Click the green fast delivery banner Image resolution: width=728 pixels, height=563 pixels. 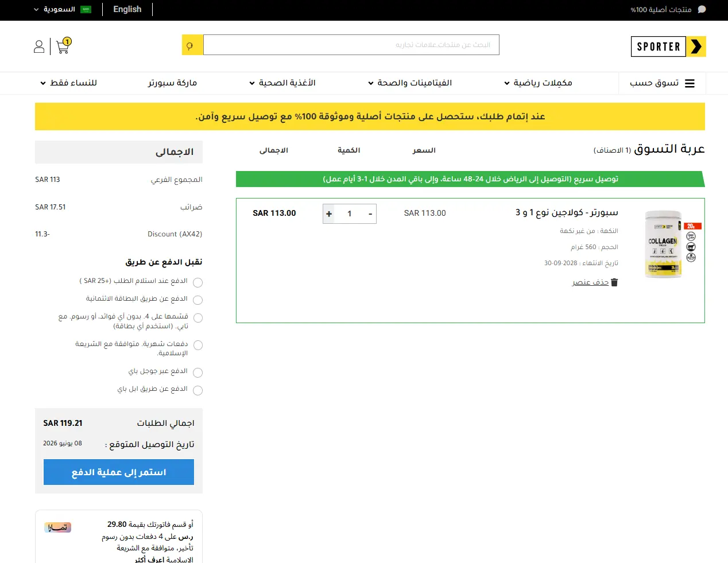coord(470,179)
